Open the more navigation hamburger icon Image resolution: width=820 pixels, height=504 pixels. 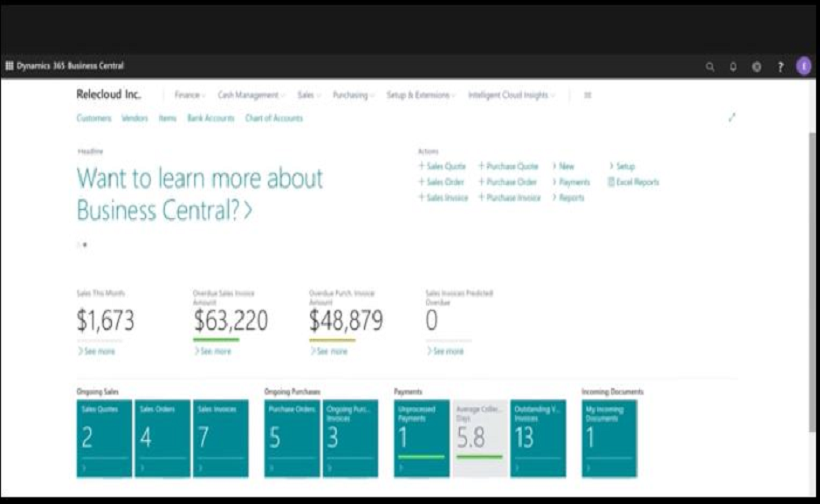(587, 95)
